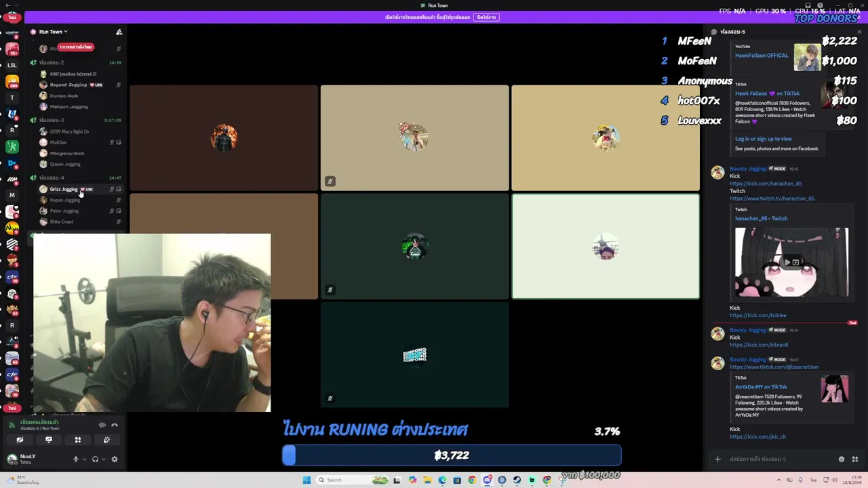Open the HawkFallcon OFFICIAL YouTube link
Viewport: 868px width, 488px height.
pos(762,56)
